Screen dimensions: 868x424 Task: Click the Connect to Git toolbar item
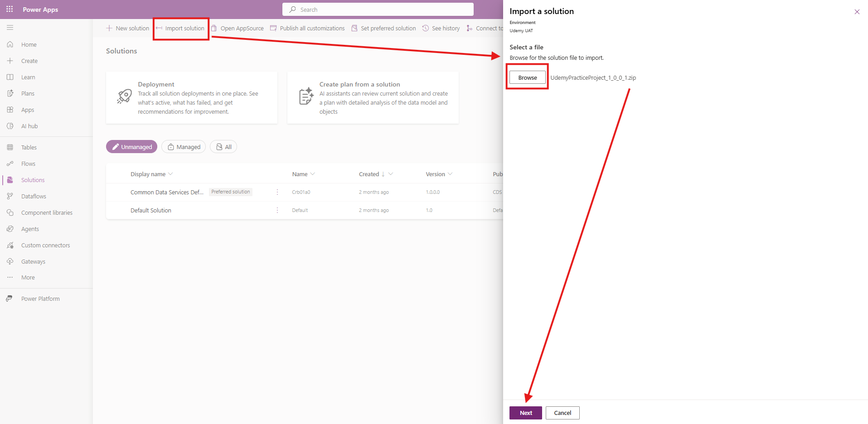[485, 28]
